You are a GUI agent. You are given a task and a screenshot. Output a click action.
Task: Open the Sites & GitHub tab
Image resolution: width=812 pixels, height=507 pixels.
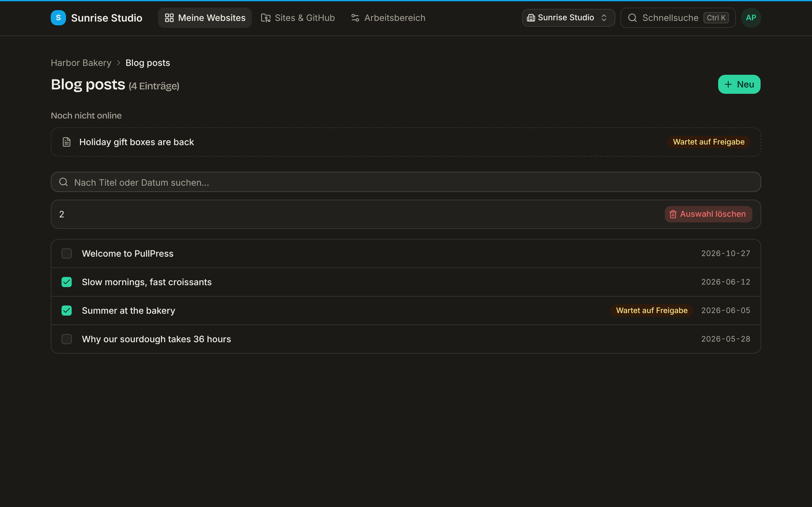click(x=298, y=18)
